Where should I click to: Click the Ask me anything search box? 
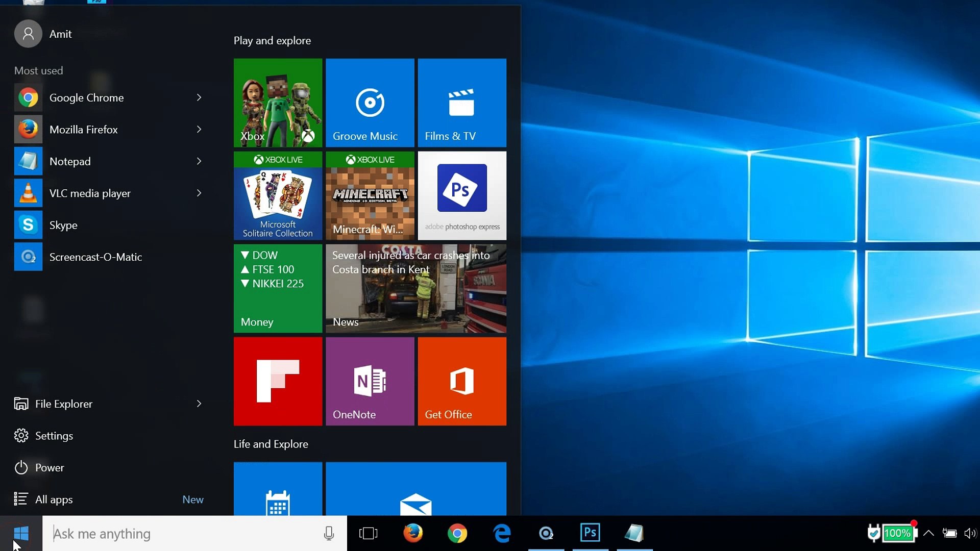click(194, 534)
